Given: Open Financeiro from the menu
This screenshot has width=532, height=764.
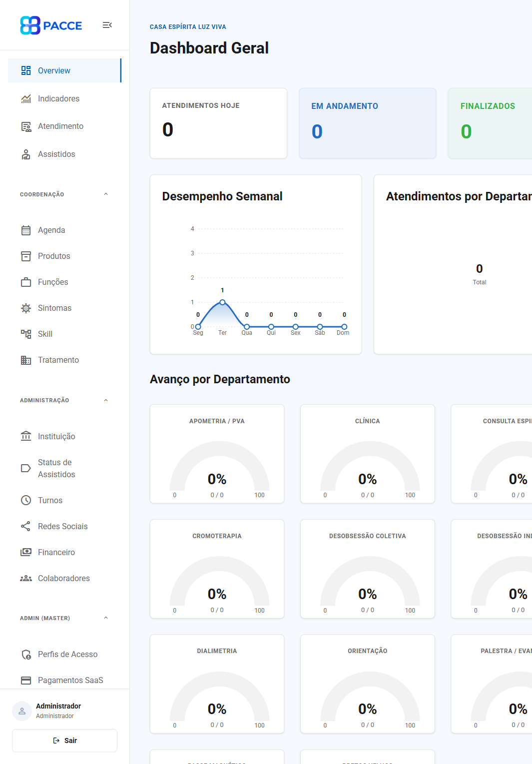Looking at the screenshot, I should pyautogui.click(x=64, y=552).
